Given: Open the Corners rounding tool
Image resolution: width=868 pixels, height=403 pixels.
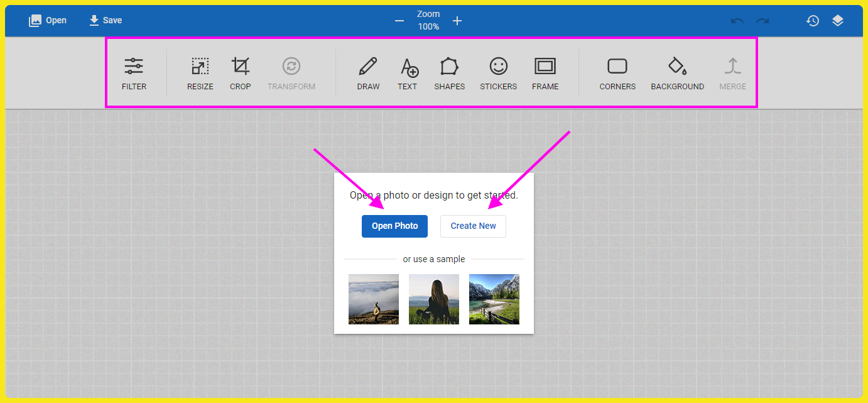Looking at the screenshot, I should click(617, 74).
